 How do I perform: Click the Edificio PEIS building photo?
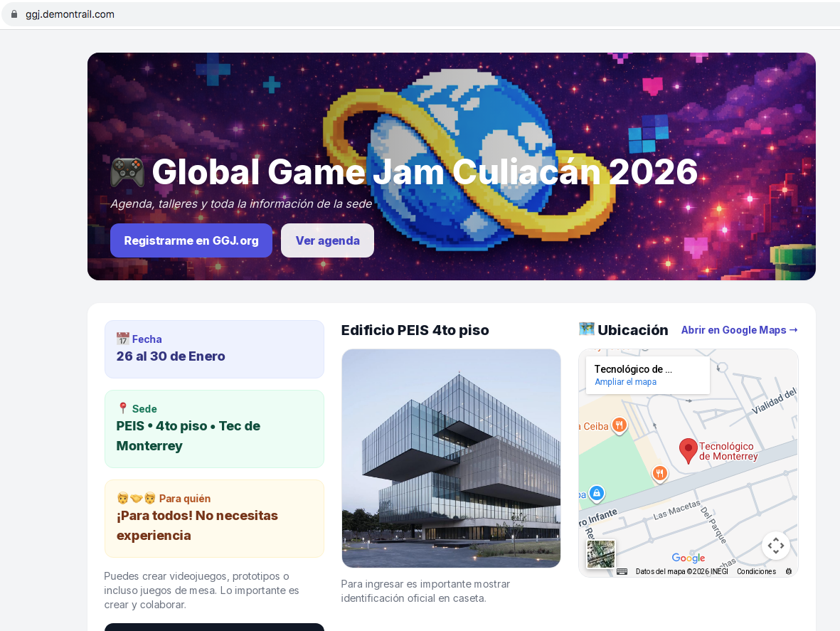(451, 458)
